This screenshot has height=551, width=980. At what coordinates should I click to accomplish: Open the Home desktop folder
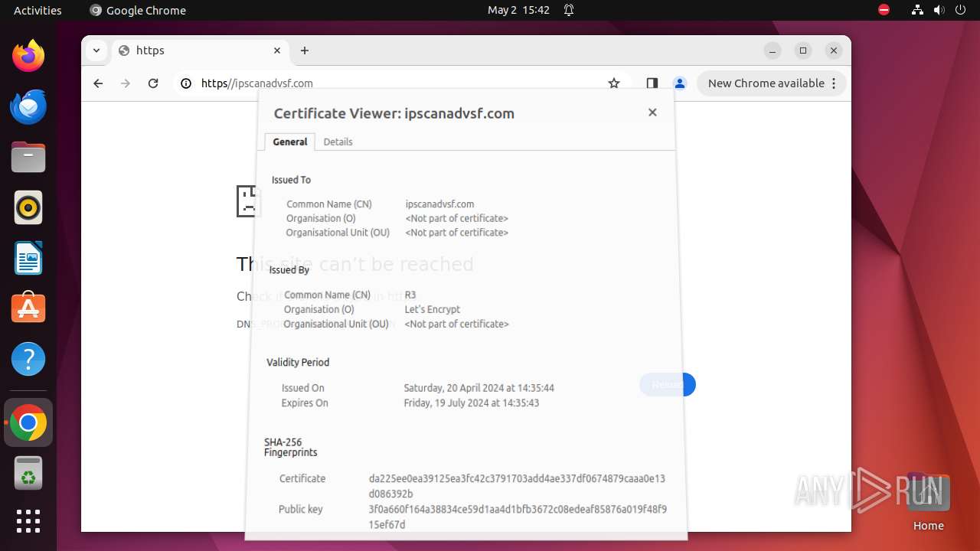(928, 503)
